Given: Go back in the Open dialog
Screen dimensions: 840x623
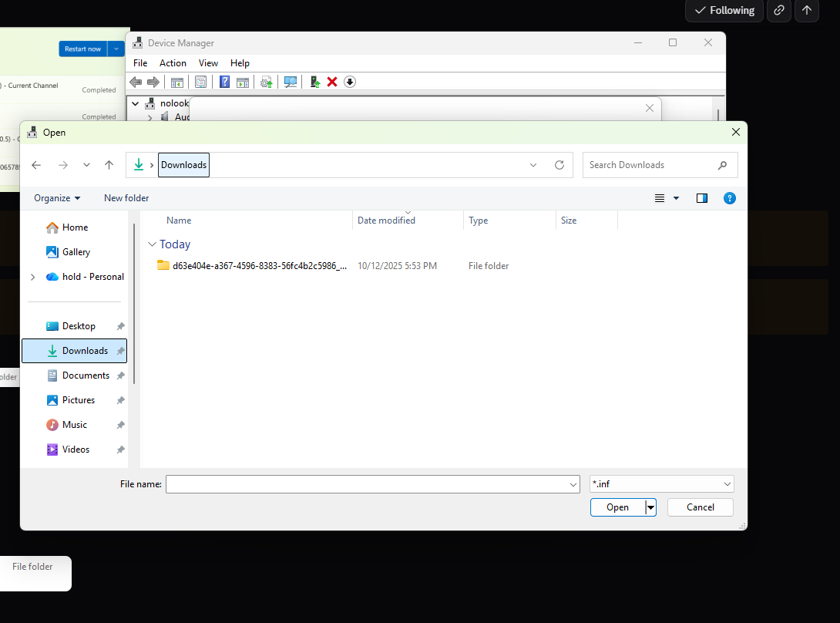Looking at the screenshot, I should click(x=36, y=165).
